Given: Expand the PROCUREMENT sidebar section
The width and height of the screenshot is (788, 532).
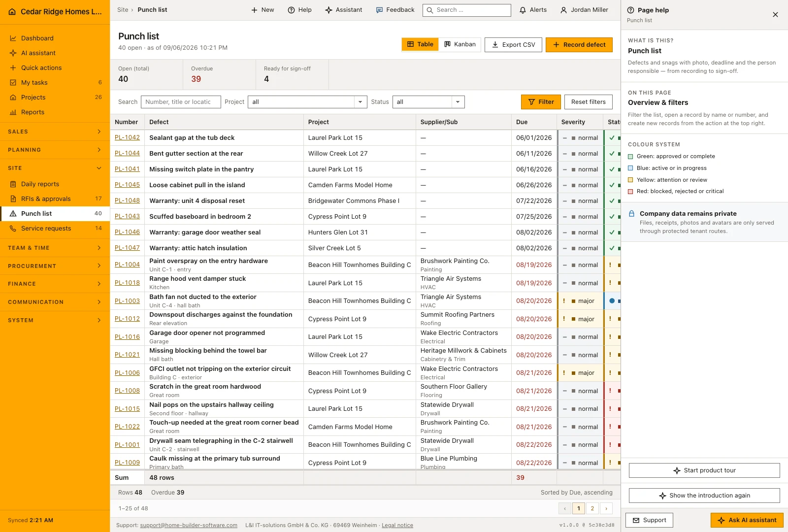Looking at the screenshot, I should [55, 266].
